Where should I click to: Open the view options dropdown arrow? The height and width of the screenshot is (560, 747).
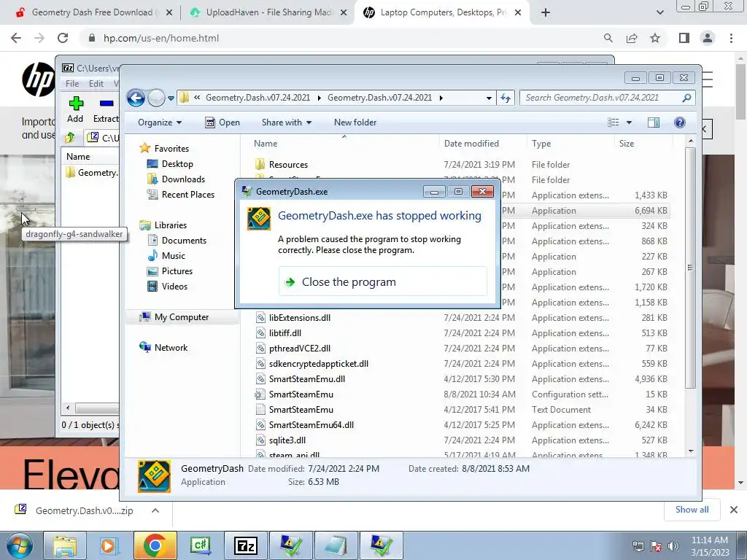coord(629,122)
